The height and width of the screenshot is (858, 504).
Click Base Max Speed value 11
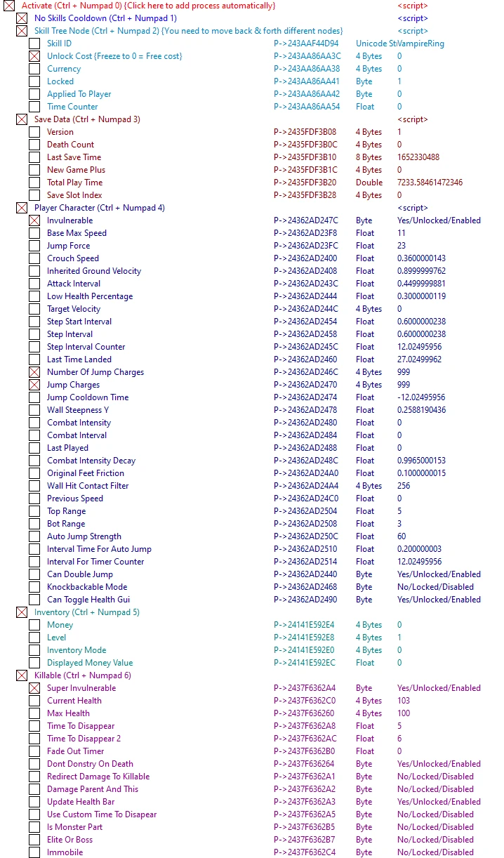coord(402,233)
